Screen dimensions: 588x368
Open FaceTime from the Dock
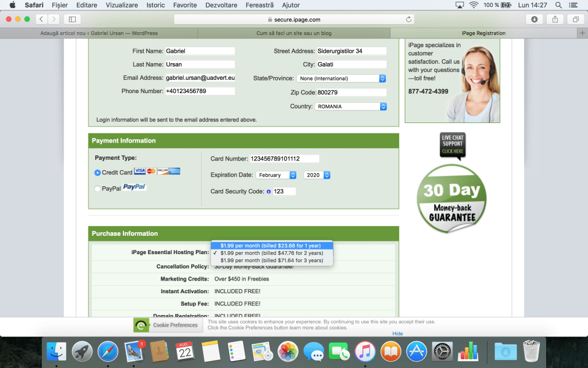pyautogui.click(x=339, y=352)
